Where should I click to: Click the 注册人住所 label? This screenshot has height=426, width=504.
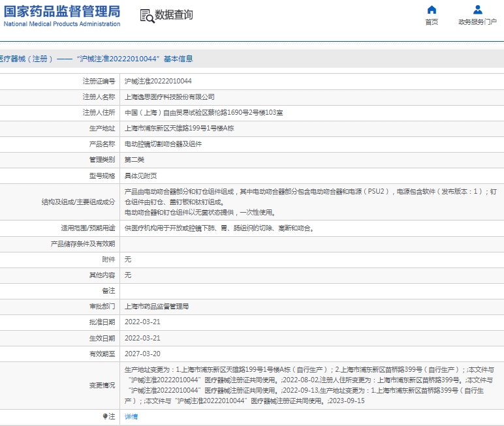point(99,113)
